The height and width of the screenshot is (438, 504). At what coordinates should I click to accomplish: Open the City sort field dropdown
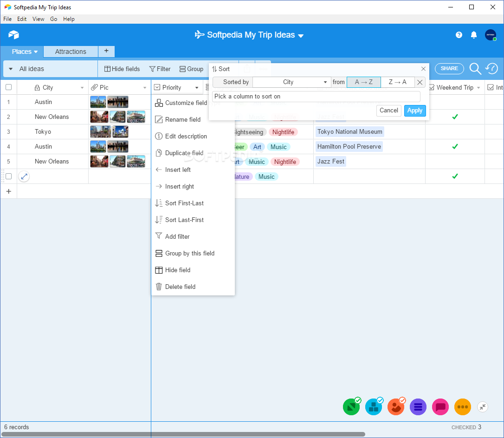(x=291, y=82)
